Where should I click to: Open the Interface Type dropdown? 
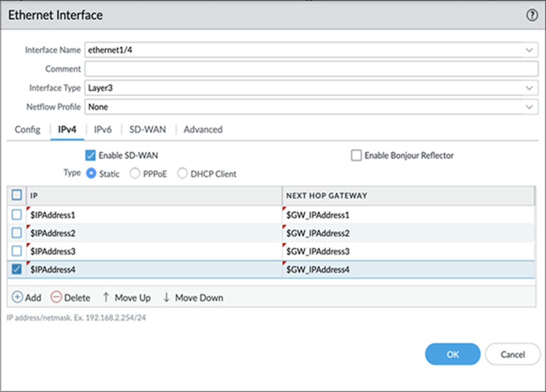click(529, 88)
